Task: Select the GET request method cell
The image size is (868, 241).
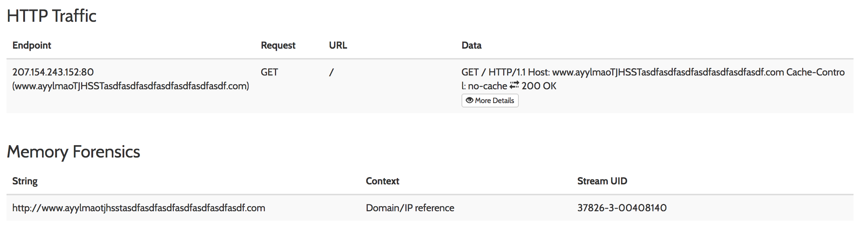Action: point(270,72)
